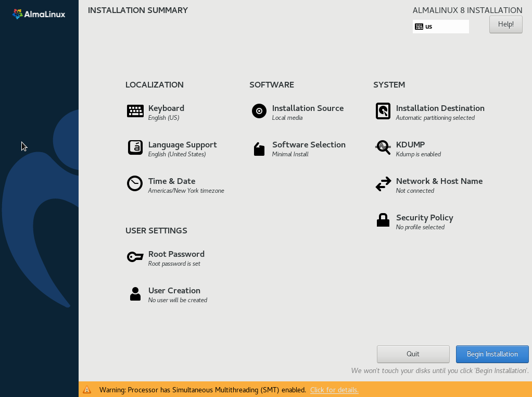
Task: Click the AlmaLinux logo in sidebar
Action: [39, 14]
